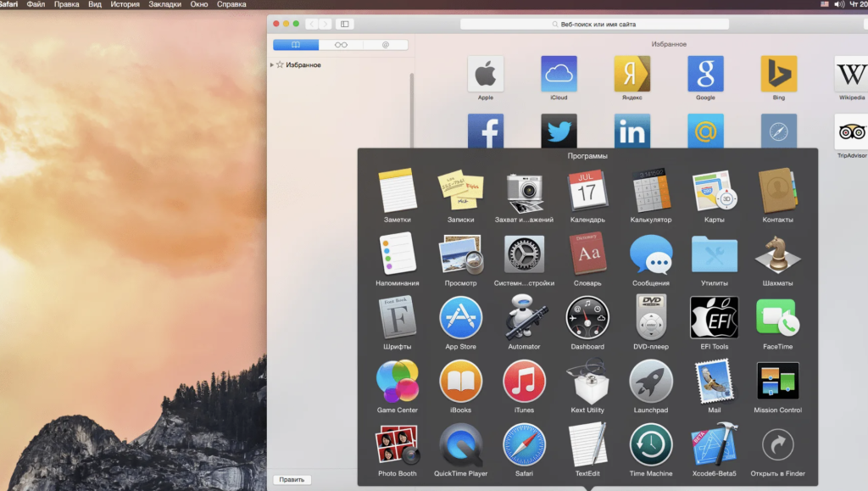868x491 pixels.
Task: Open the Карты (Maps) app
Action: [714, 191]
